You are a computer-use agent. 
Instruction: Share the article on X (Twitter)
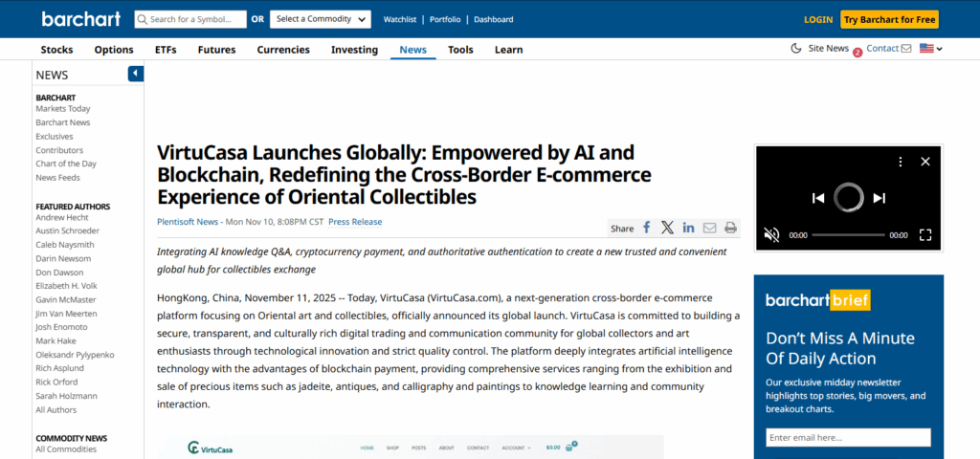pos(667,228)
